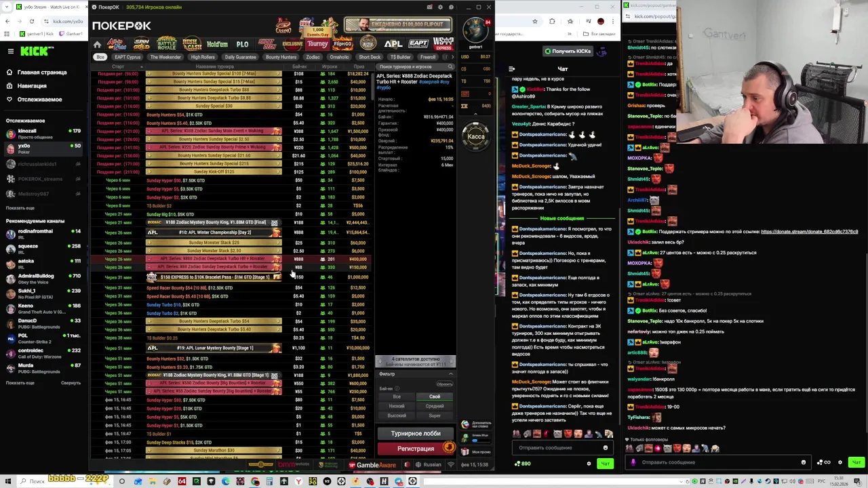The width and height of the screenshot is (868, 488).
Task: Open the Exclusive games icon
Action: point(292,44)
